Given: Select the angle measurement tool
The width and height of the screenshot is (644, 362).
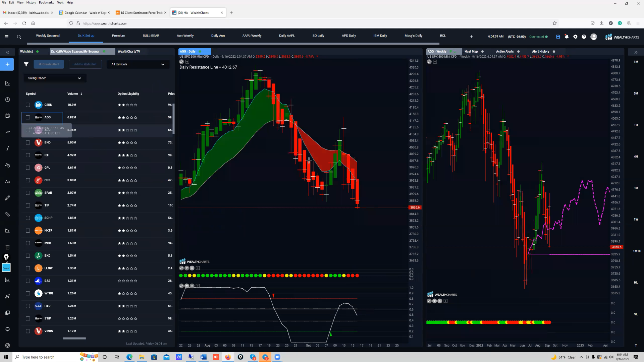Looking at the screenshot, I should pos(7,231).
